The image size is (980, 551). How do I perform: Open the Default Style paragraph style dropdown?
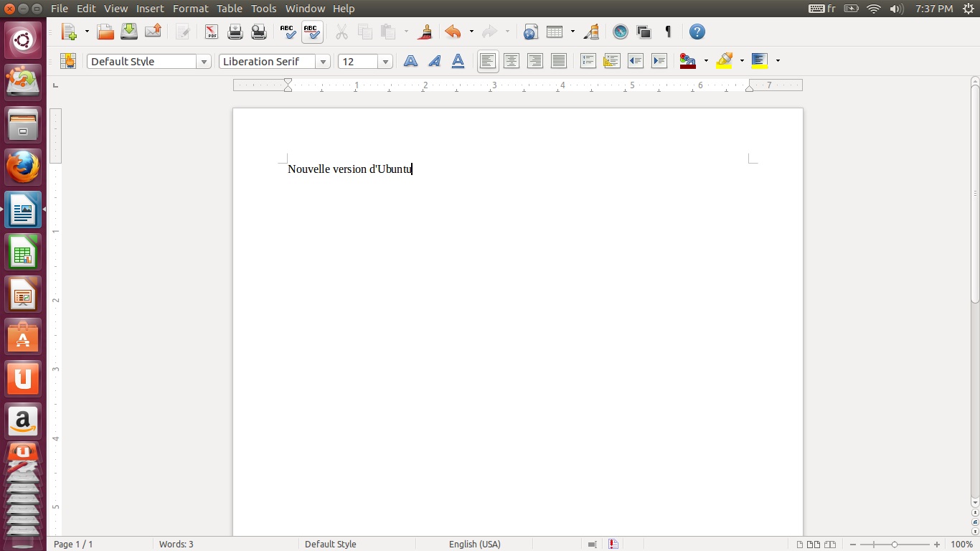[204, 62]
